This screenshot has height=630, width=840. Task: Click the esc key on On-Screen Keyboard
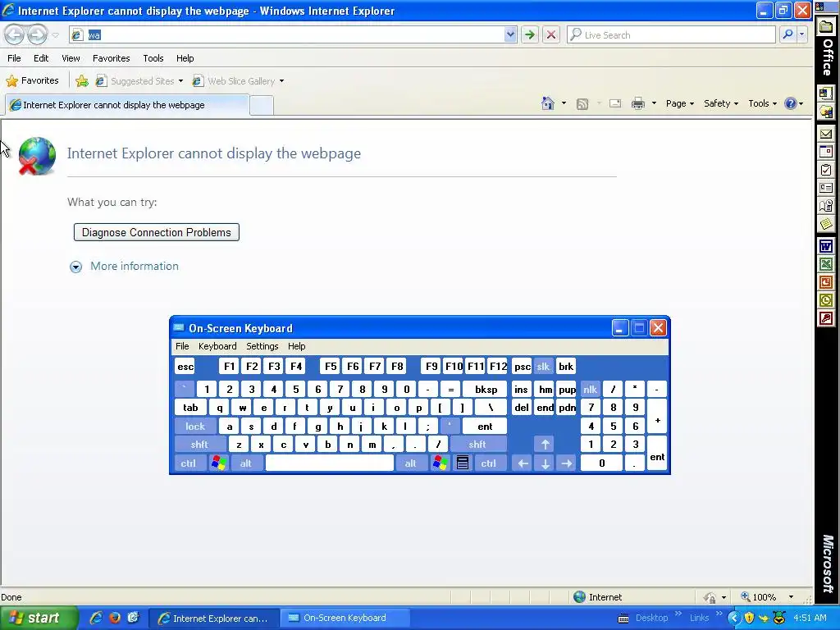point(185,367)
